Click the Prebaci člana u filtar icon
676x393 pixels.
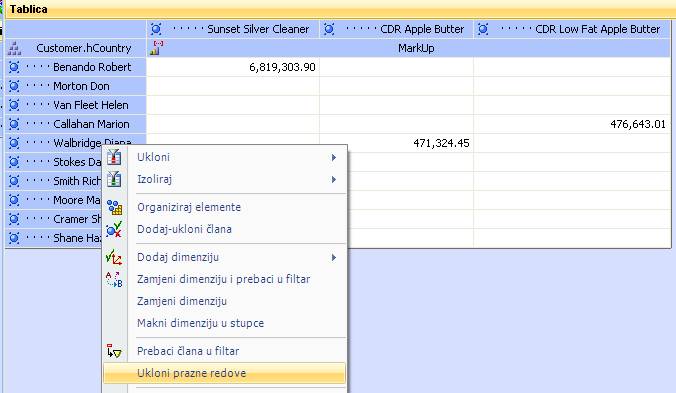pos(114,351)
